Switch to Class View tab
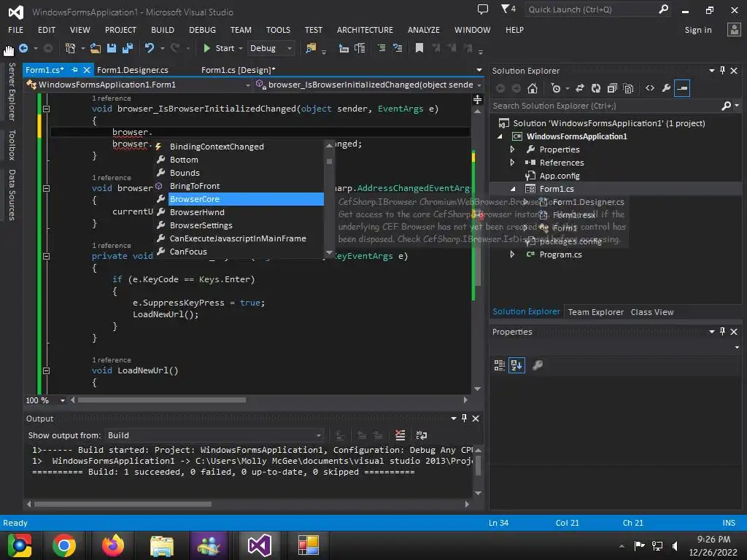The height and width of the screenshot is (560, 747). coord(651,312)
